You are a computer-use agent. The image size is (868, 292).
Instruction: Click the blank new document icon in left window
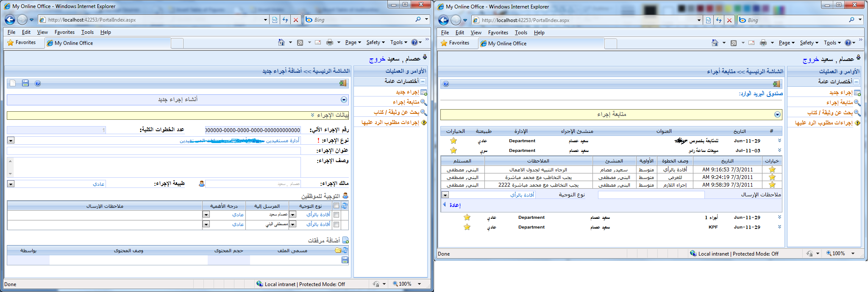coord(13,83)
